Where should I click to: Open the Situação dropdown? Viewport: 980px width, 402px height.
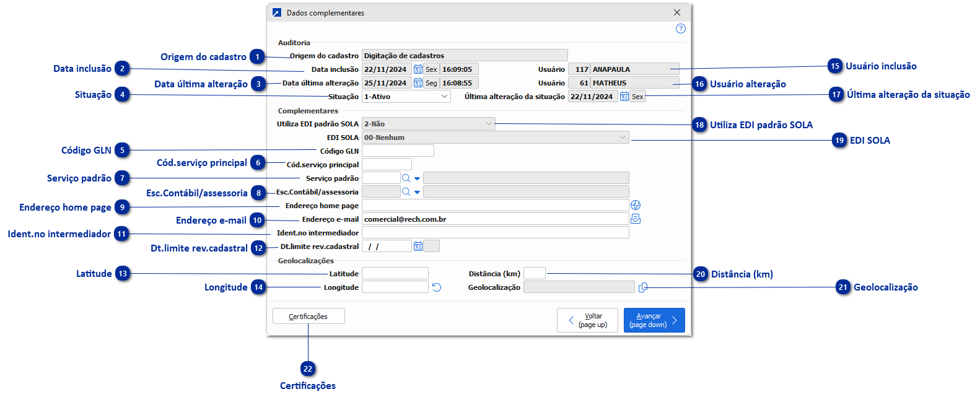pos(444,97)
